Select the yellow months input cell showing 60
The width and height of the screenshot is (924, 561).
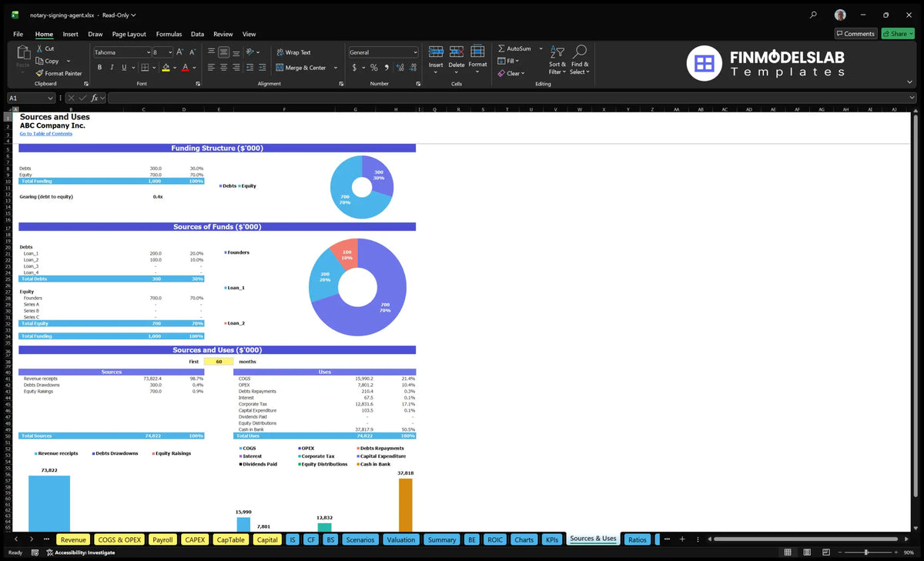coord(219,361)
